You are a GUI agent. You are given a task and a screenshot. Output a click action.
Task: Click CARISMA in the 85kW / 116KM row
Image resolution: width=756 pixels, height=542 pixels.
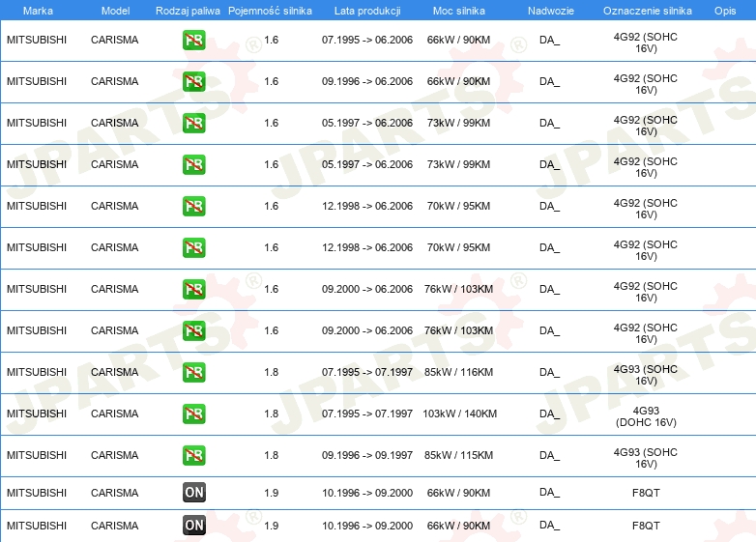pyautogui.click(x=115, y=372)
